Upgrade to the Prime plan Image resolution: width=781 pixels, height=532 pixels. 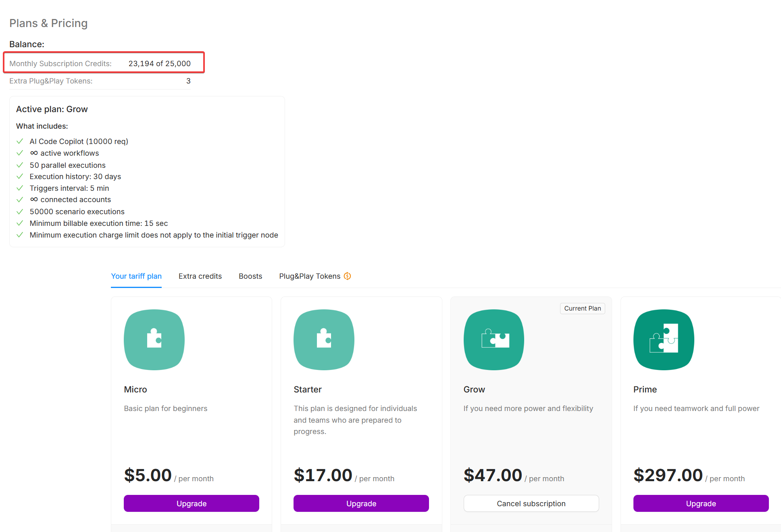[x=701, y=503]
